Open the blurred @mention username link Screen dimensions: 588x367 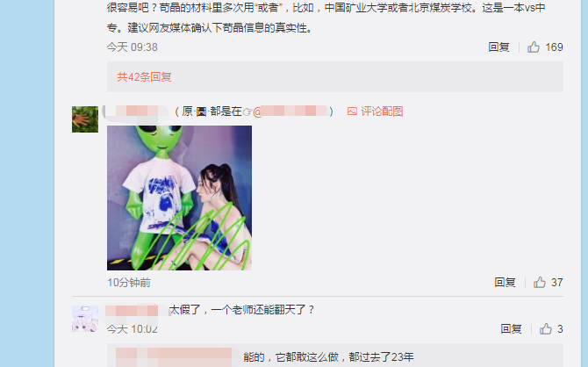[290, 112]
